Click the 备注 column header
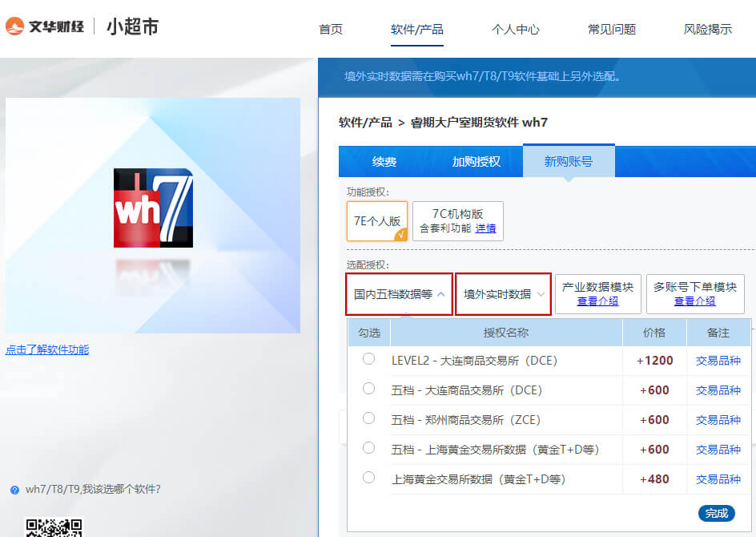This screenshot has width=756, height=537. 718,333
